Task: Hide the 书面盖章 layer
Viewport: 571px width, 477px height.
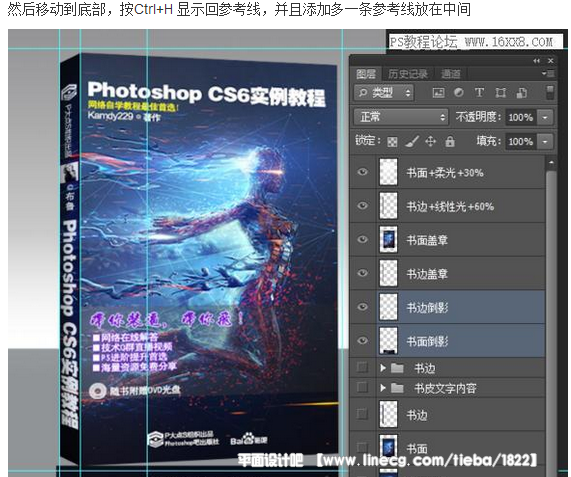Action: click(x=362, y=239)
